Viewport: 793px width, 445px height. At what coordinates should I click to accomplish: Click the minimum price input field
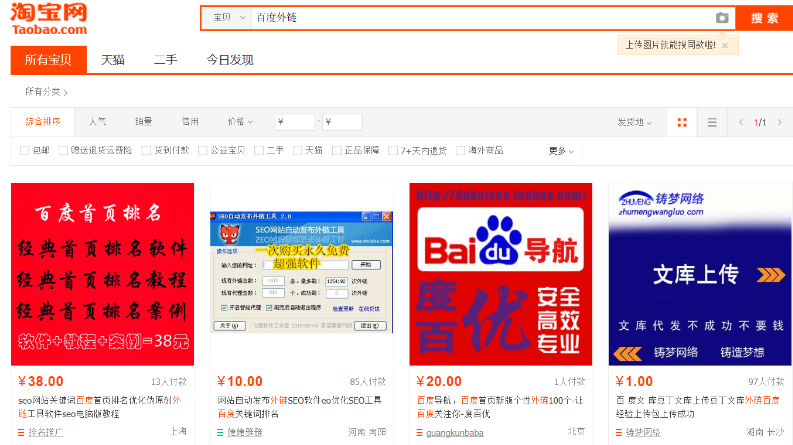pos(295,122)
